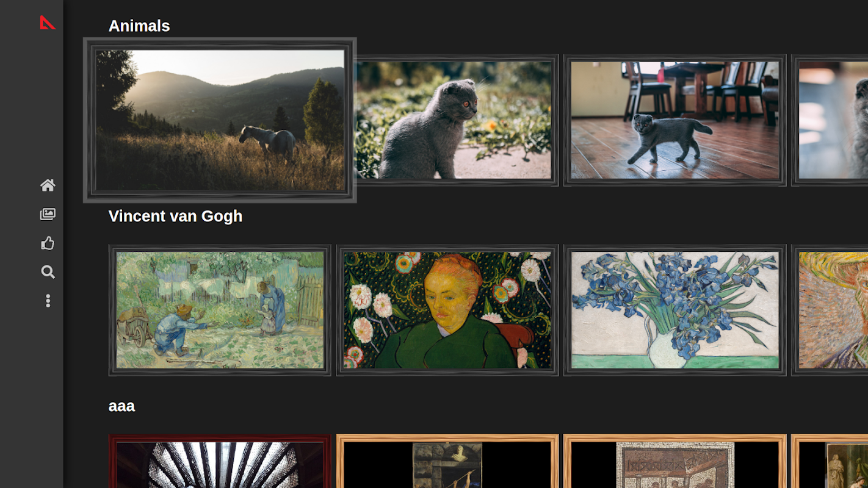Select the horse in meadow photo
Viewport: 868px width, 488px height.
point(220,120)
